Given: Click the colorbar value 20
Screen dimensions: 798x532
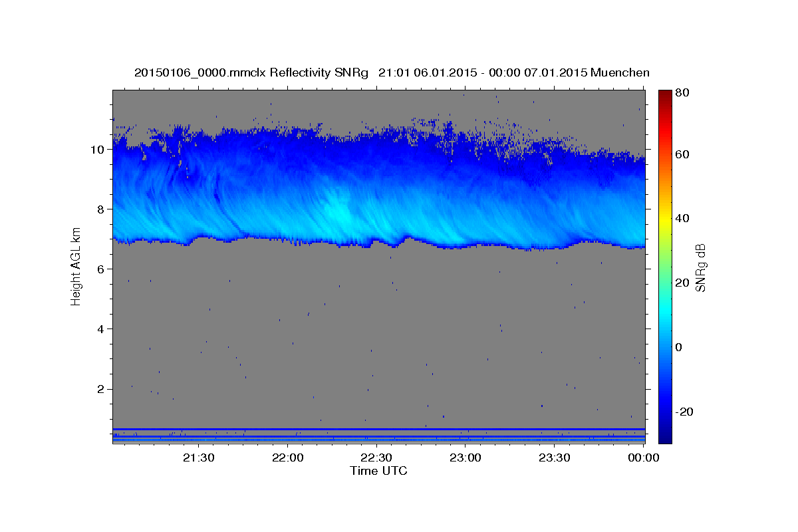Looking at the screenshot, I should pos(682,283).
